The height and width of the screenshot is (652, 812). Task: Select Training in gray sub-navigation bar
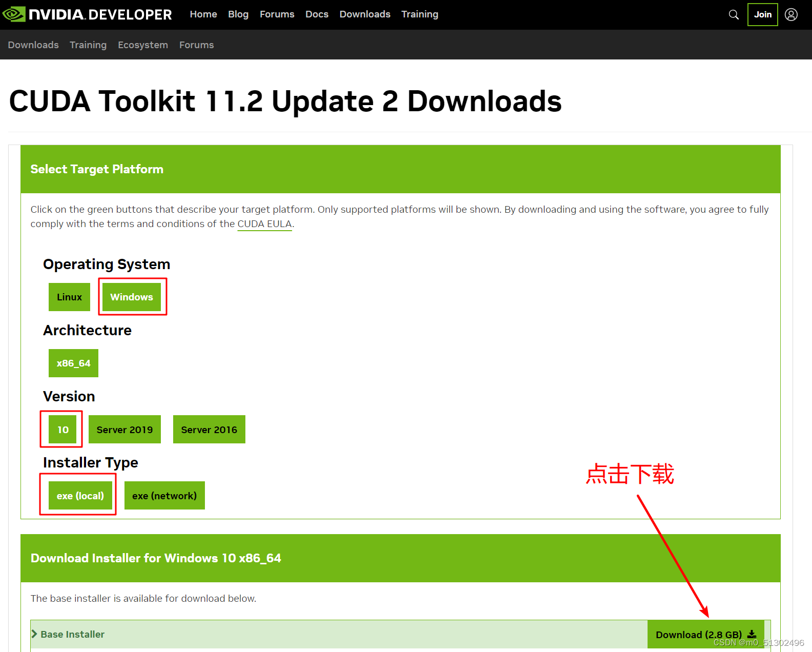pyautogui.click(x=88, y=45)
